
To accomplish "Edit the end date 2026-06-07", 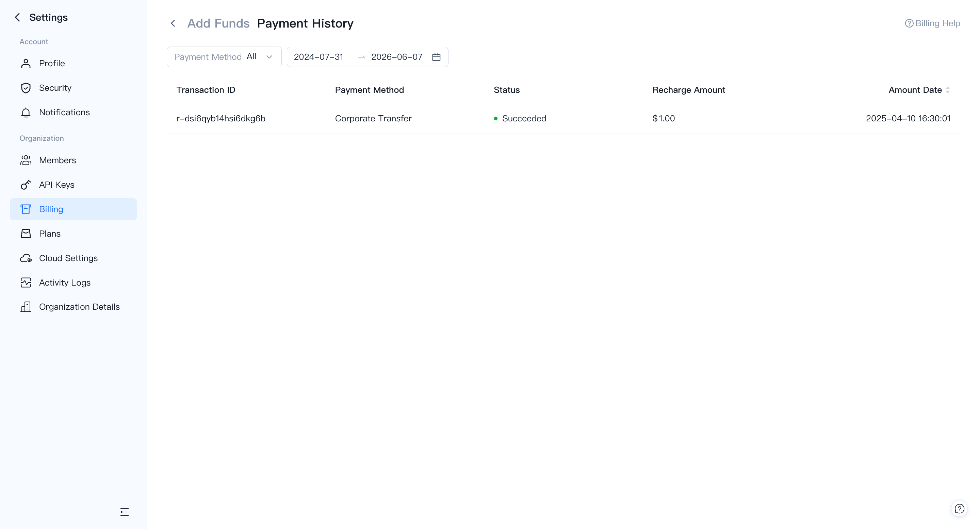I will [396, 57].
